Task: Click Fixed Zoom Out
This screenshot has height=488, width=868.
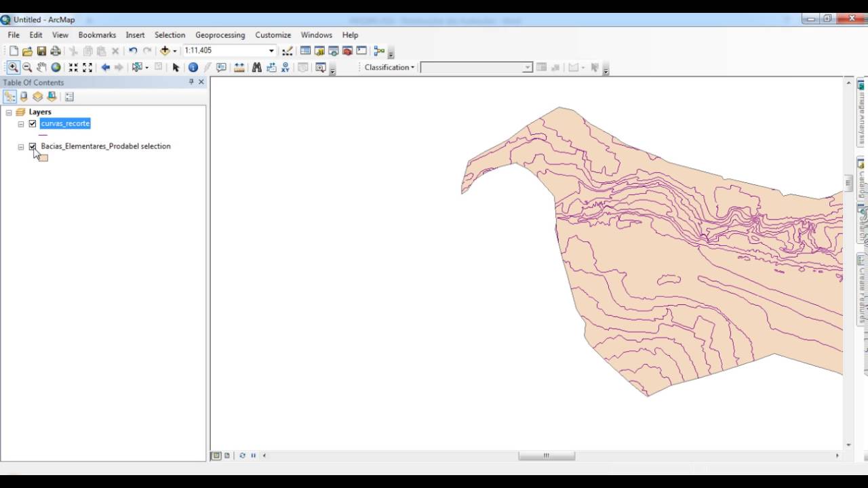Action: [x=87, y=67]
